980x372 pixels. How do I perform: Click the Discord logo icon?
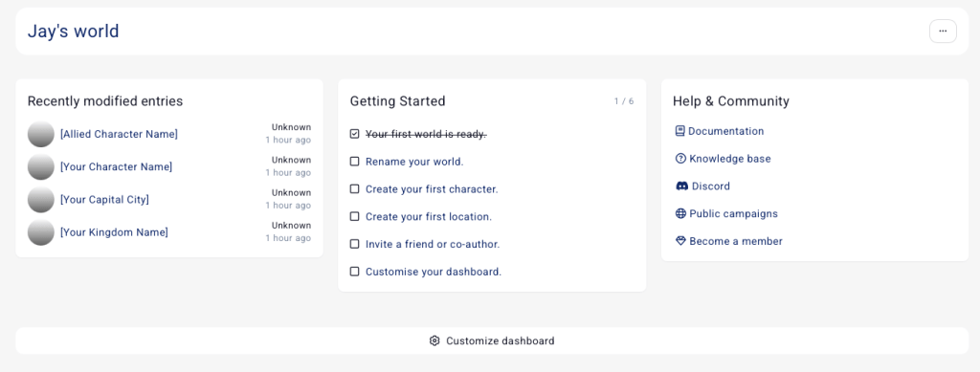tap(681, 186)
